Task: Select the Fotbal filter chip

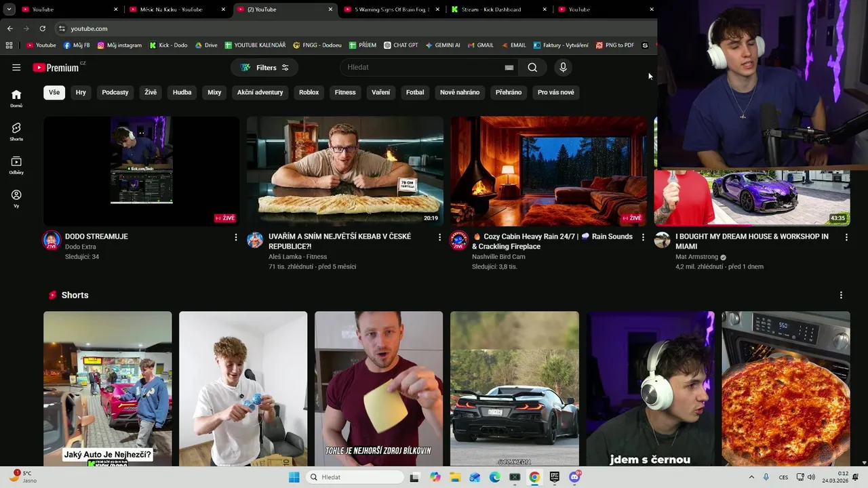Action: click(415, 92)
